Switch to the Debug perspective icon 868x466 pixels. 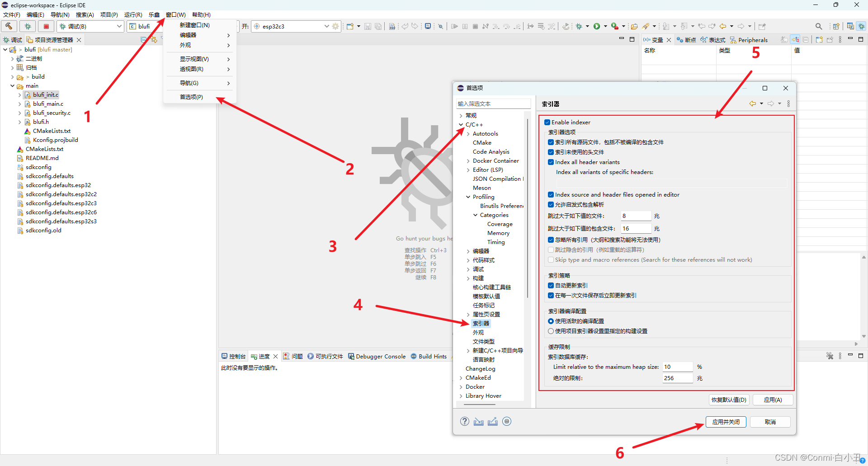[x=861, y=26]
